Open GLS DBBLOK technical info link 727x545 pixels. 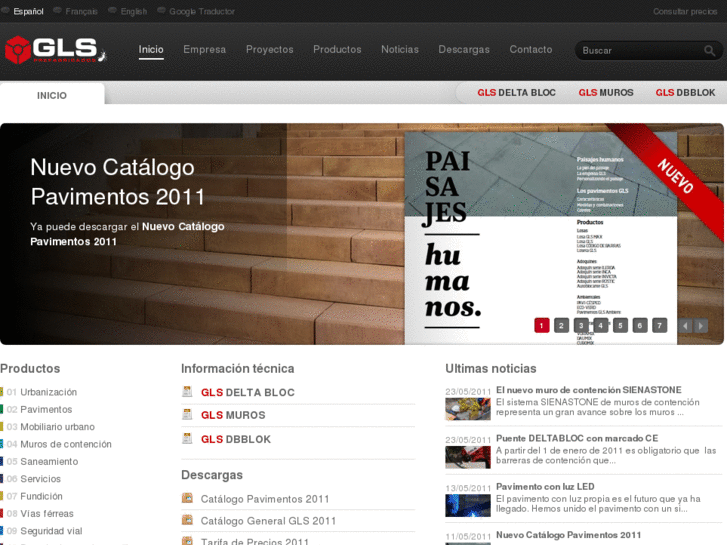point(236,439)
